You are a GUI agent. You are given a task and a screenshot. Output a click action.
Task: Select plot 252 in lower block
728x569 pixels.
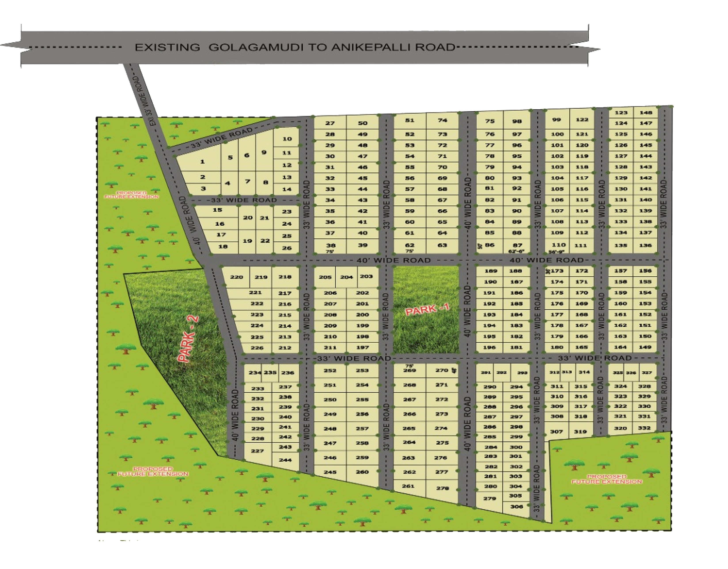click(330, 371)
